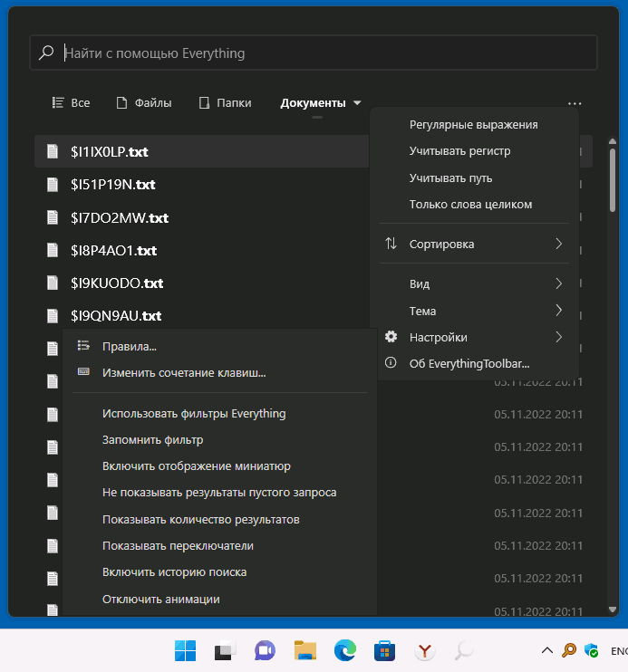Toggle Регулярные выражения option
The image size is (628, 672).
click(x=474, y=125)
